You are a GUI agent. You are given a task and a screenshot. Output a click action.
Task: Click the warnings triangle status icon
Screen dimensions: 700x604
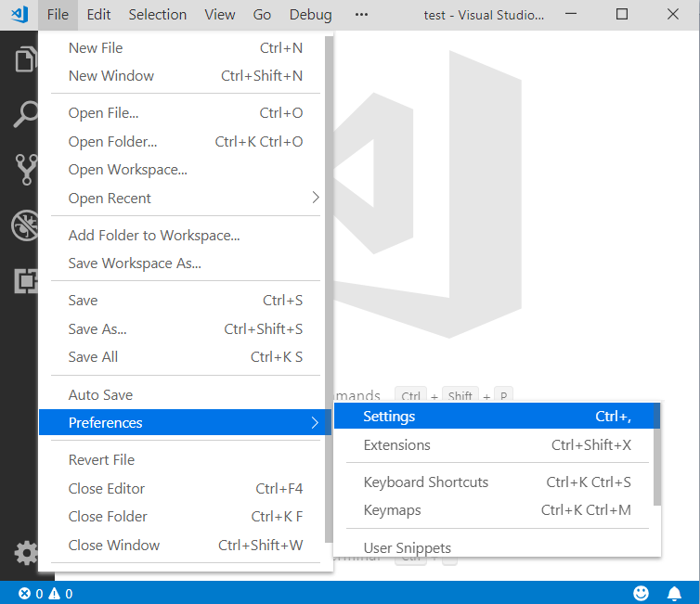click(54, 593)
